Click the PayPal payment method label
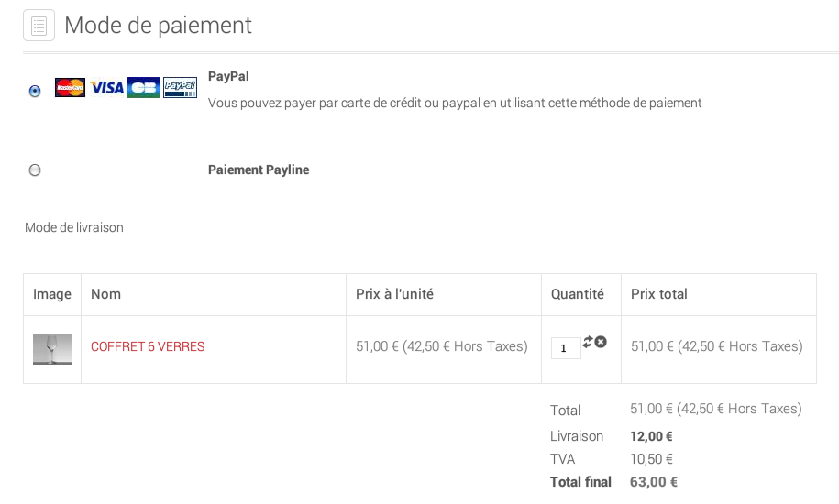Image resolution: width=839 pixels, height=504 pixels. (x=228, y=76)
